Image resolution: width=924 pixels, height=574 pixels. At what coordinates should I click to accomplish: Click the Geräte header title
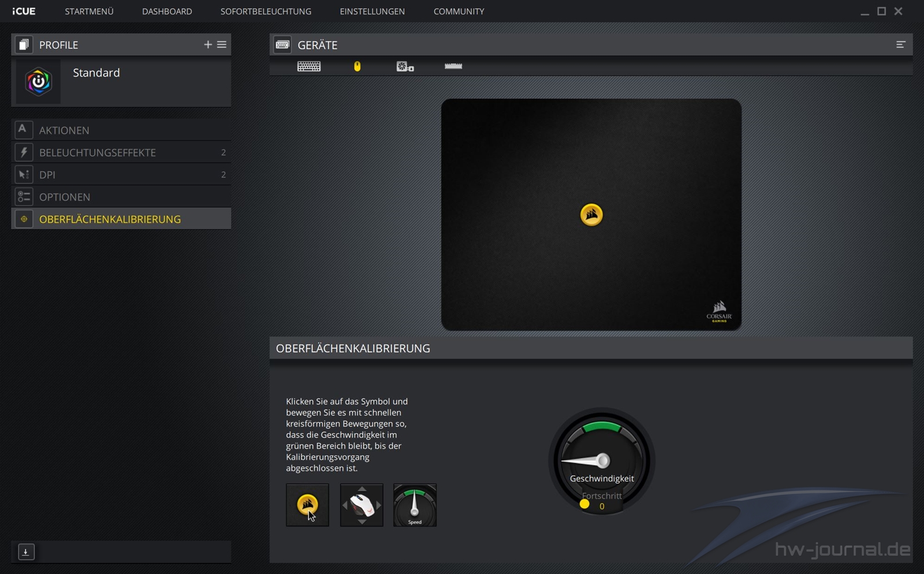318,45
